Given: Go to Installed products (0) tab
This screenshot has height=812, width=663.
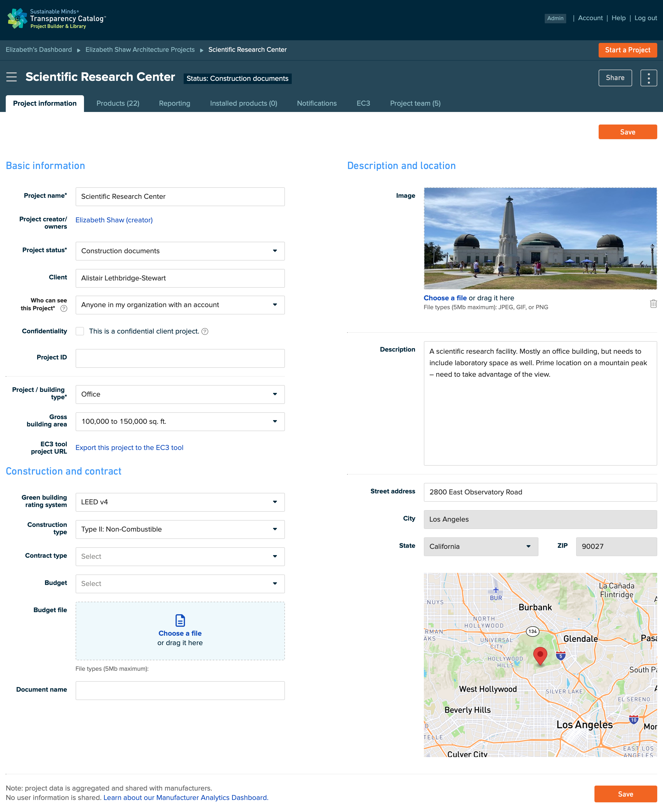Looking at the screenshot, I should coord(243,103).
